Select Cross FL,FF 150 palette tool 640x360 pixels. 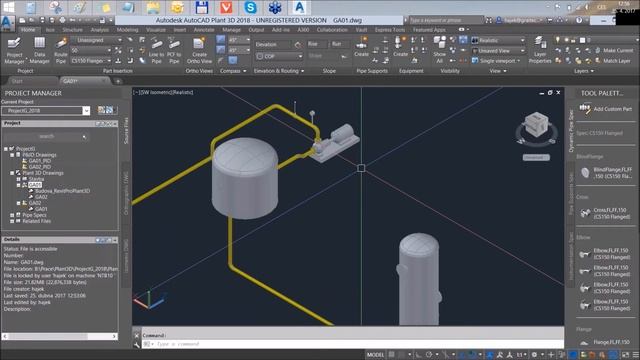(606, 213)
